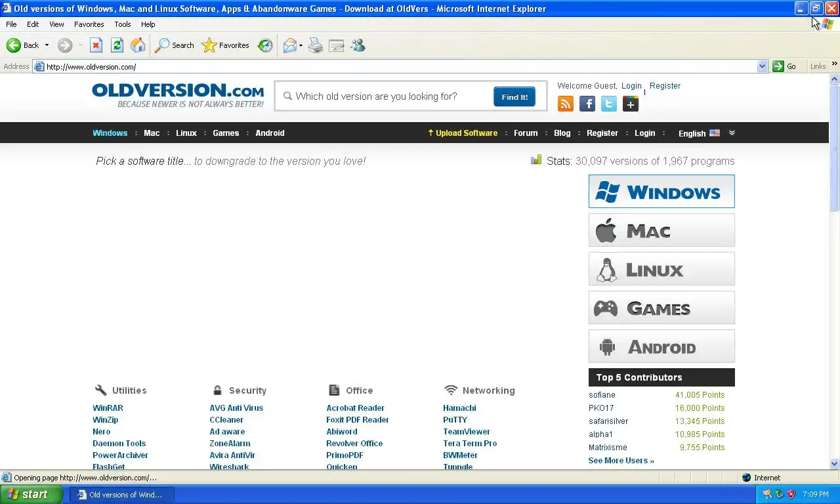Select the Windows tab in site navigation
The image size is (840, 504).
pos(110,133)
